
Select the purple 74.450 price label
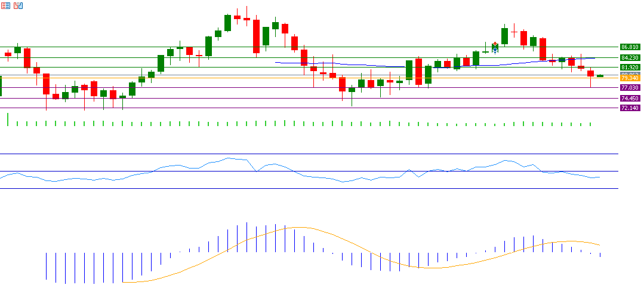pos(630,99)
